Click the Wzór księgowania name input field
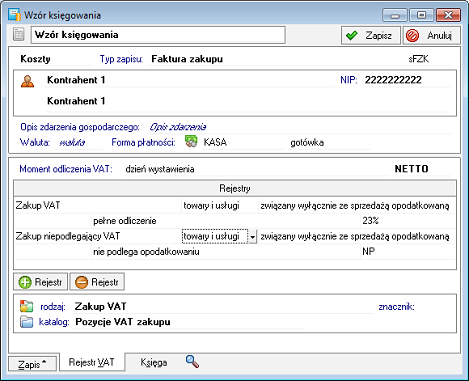 click(158, 35)
